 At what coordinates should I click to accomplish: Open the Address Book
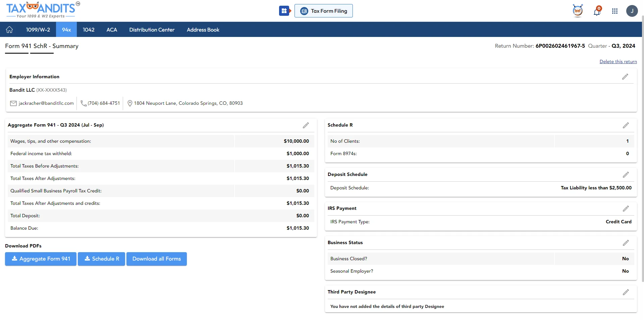tap(203, 30)
